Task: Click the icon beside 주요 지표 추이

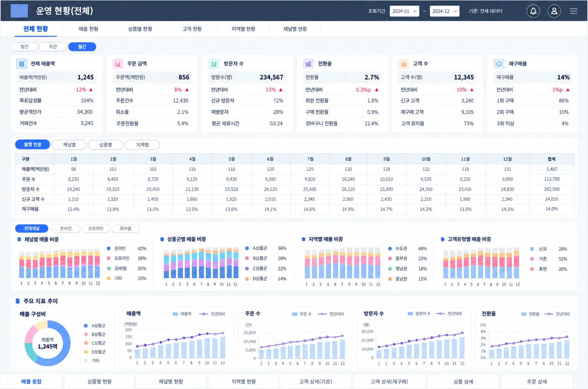Action: [x=18, y=301]
